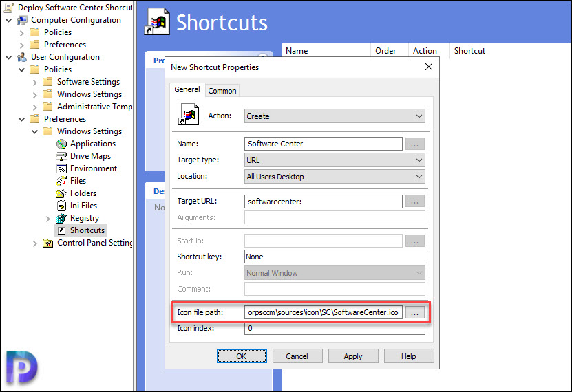
Task: Click browse button next to Target URL
Action: point(414,201)
